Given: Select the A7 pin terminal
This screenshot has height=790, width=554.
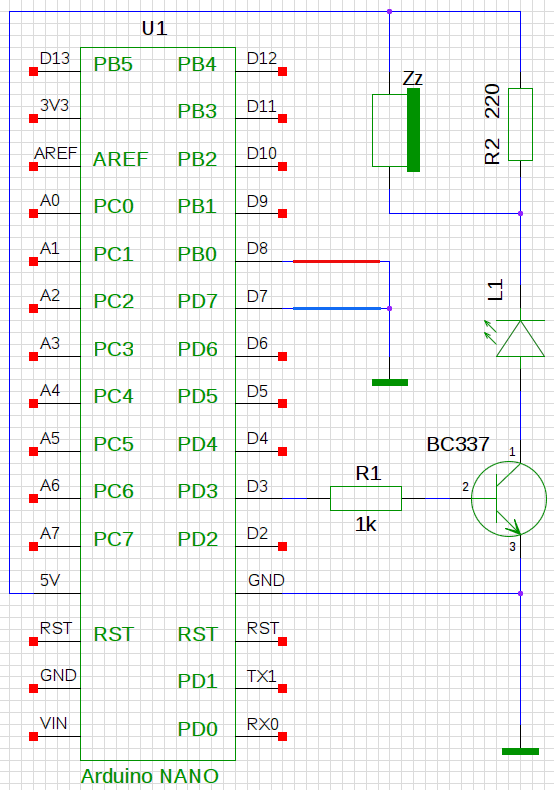Looking at the screenshot, I should 34,546.
